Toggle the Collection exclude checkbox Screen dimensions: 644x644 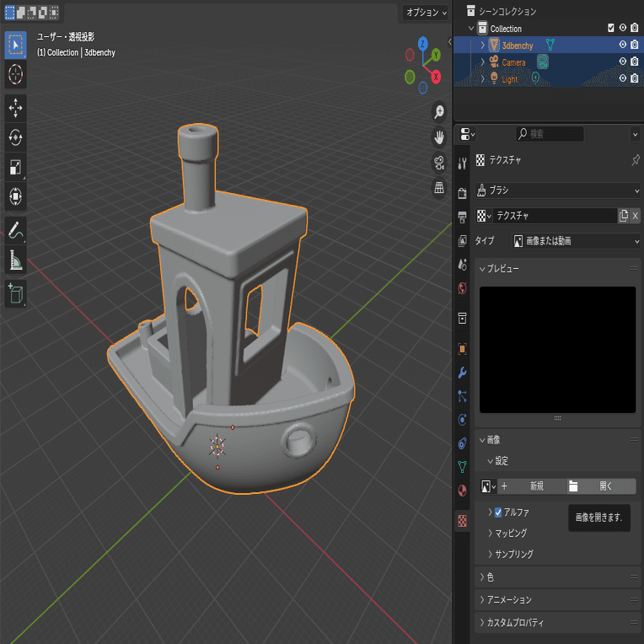pos(611,28)
